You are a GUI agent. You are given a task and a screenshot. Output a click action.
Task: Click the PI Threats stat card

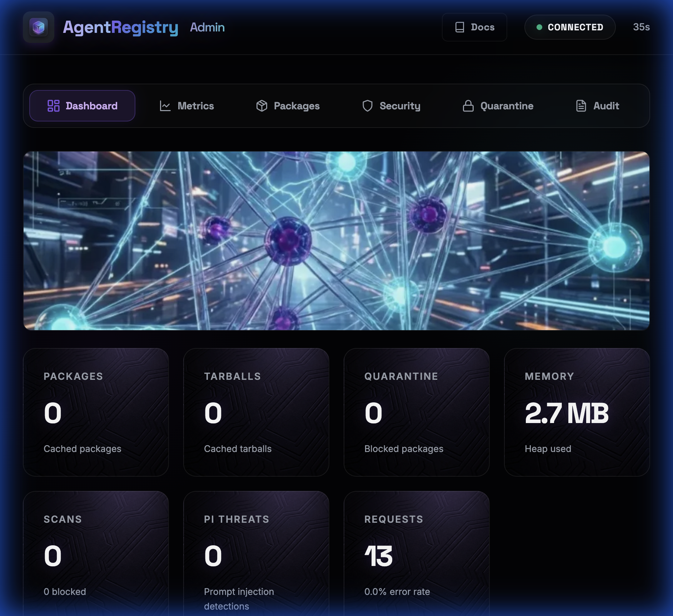click(256, 554)
